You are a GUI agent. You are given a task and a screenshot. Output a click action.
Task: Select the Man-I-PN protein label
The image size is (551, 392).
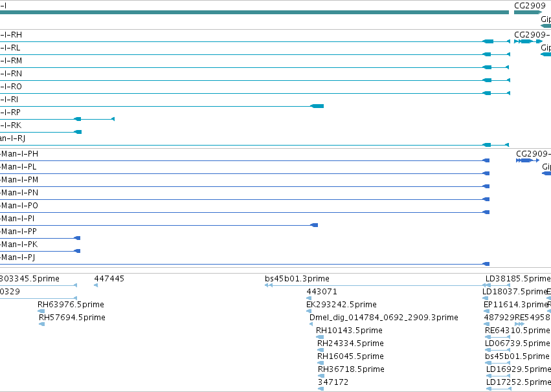19,193
